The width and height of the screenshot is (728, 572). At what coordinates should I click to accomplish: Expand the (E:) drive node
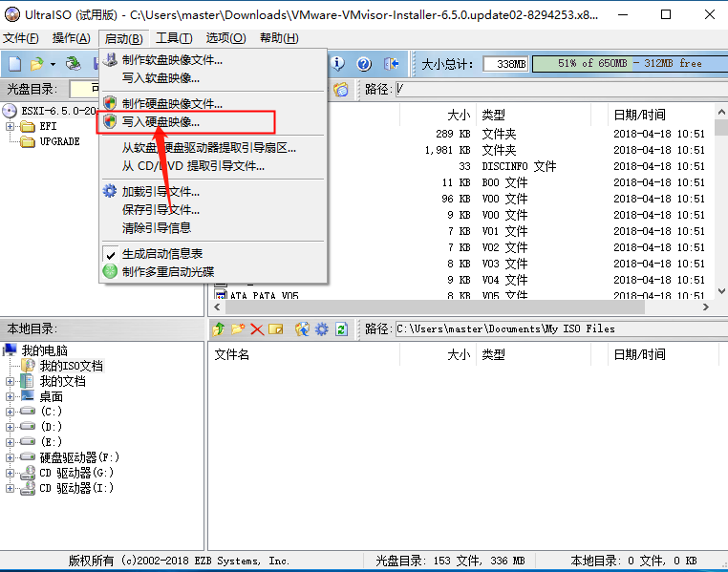click(x=10, y=442)
